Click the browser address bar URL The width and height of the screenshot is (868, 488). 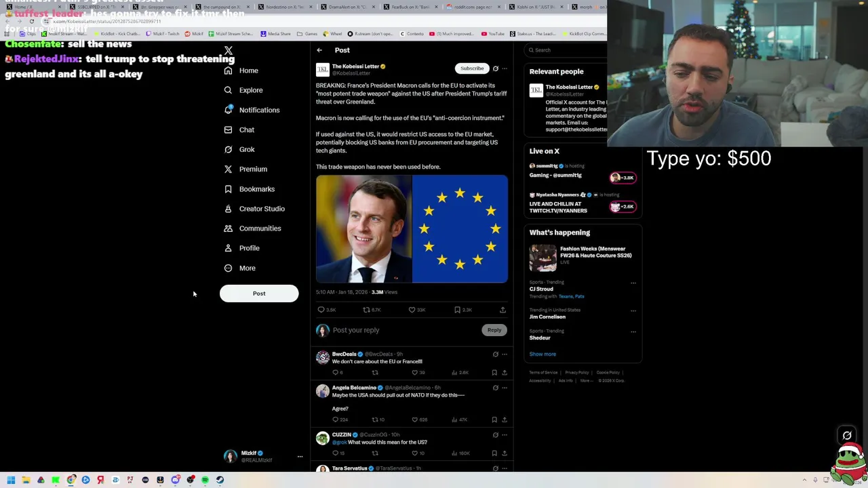107,22
